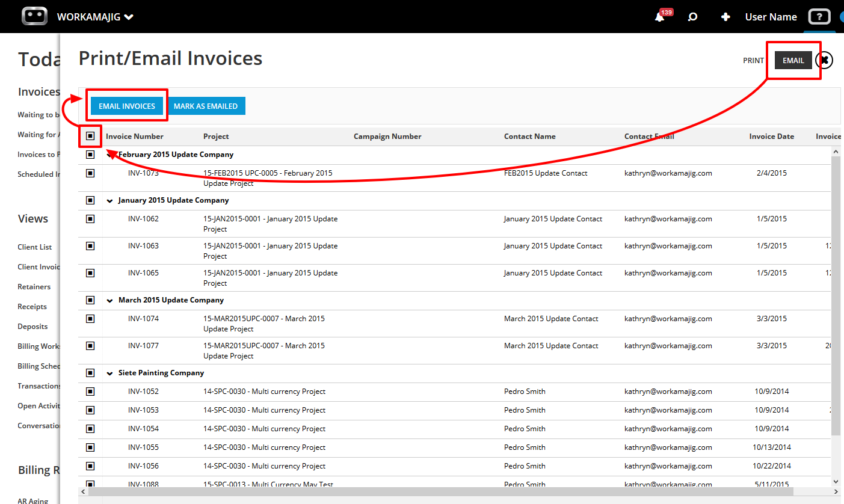844x504 pixels.
Task: Open Retainers view in sidebar
Action: pyautogui.click(x=34, y=287)
